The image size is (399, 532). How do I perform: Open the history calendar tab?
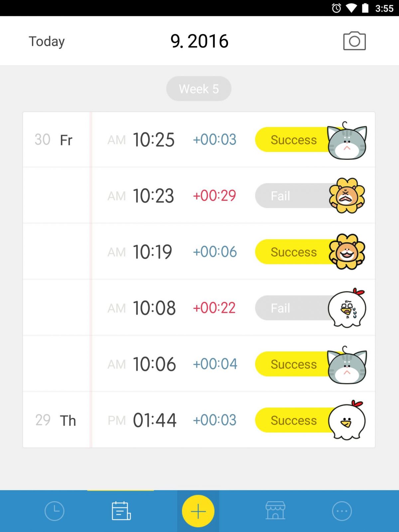click(121, 511)
